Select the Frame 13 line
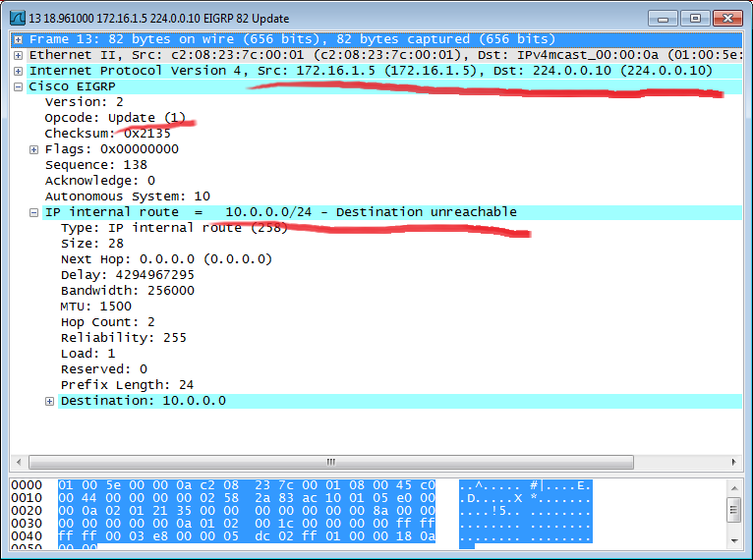This screenshot has height=560, width=753. 383,39
